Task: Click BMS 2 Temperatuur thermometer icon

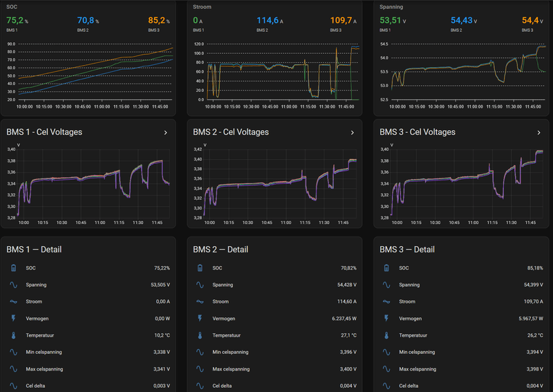Action: (x=200, y=335)
